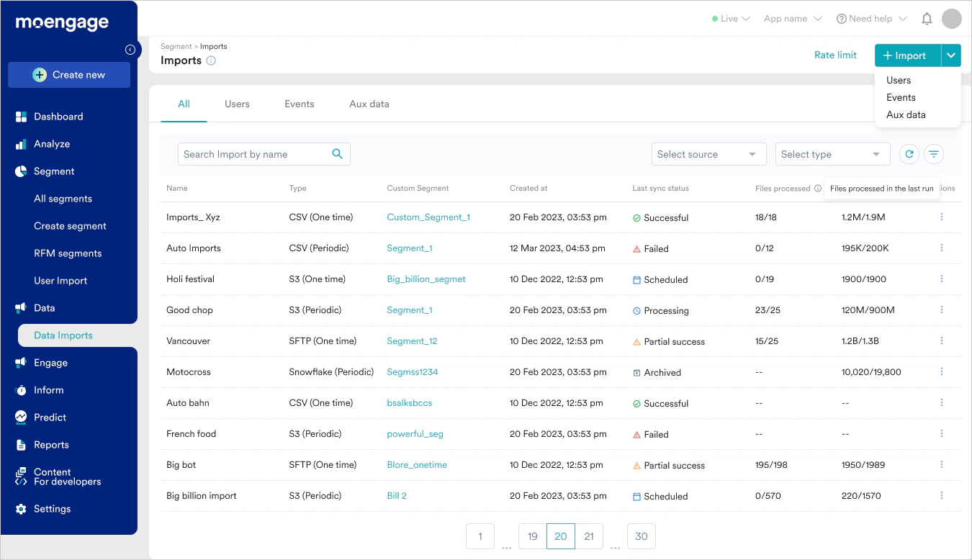
Task: Go to page 21 in pagination
Action: [x=589, y=536]
